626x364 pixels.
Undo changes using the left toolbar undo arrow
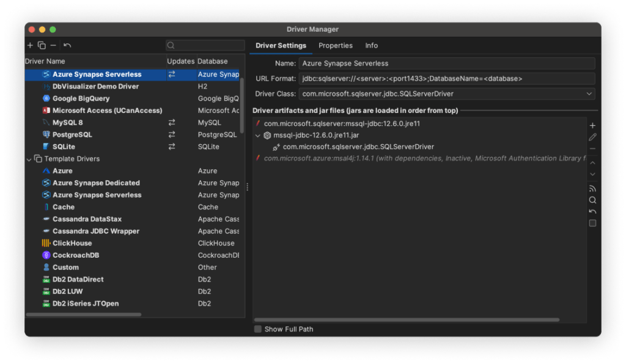pos(67,45)
